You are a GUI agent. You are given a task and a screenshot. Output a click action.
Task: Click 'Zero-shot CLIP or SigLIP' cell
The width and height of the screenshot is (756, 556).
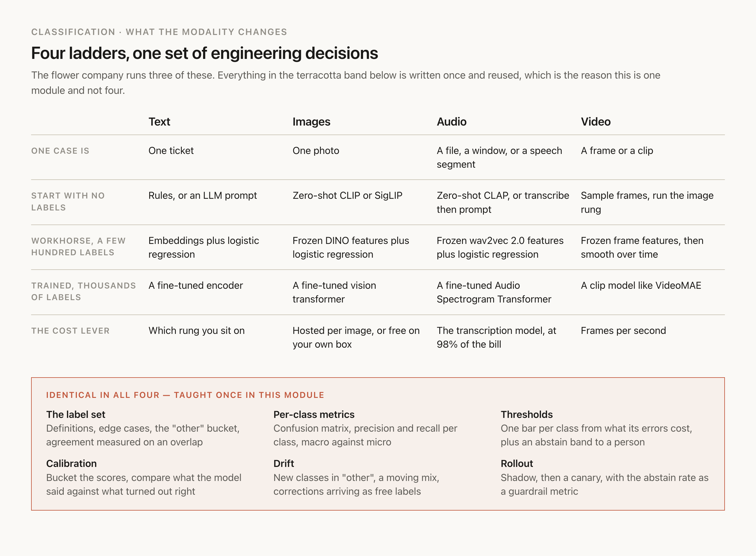[x=347, y=195]
